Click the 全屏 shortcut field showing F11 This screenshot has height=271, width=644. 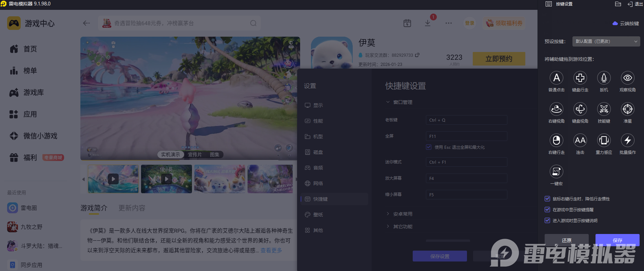coord(466,136)
